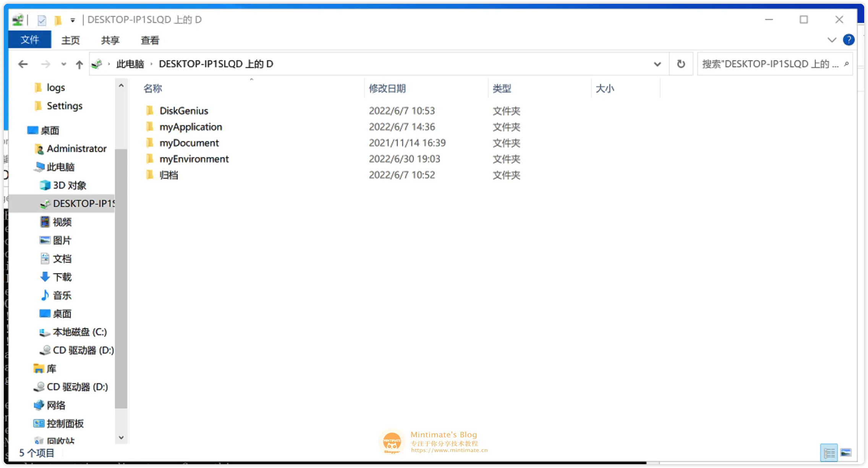This screenshot has height=468, width=868.
Task: Open the address bar history dropdown
Action: click(x=657, y=64)
